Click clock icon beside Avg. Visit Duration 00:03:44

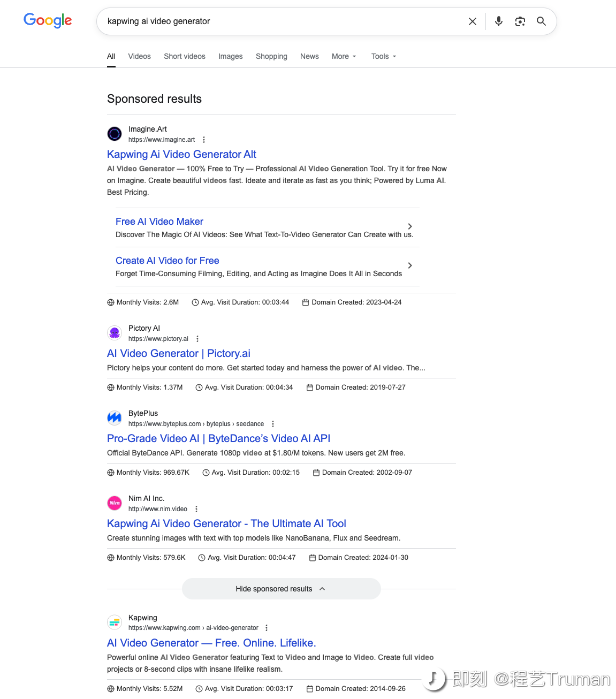coord(195,302)
